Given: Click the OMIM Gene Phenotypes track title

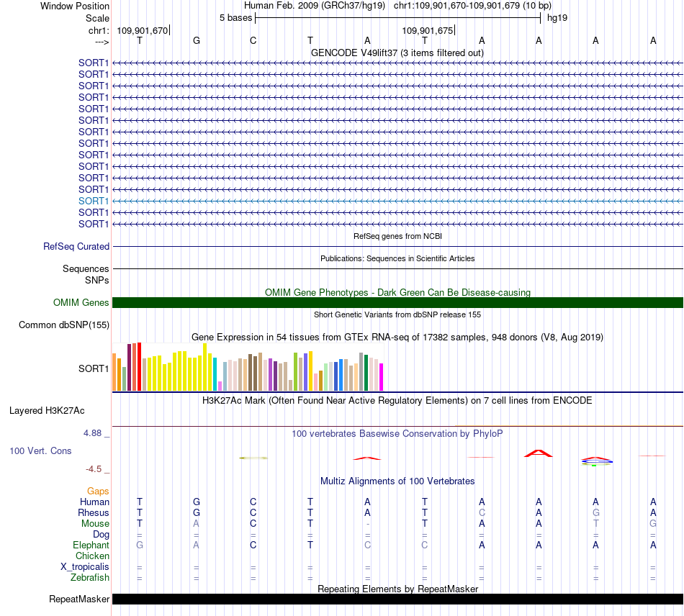Looking at the screenshot, I should pyautogui.click(x=397, y=292).
